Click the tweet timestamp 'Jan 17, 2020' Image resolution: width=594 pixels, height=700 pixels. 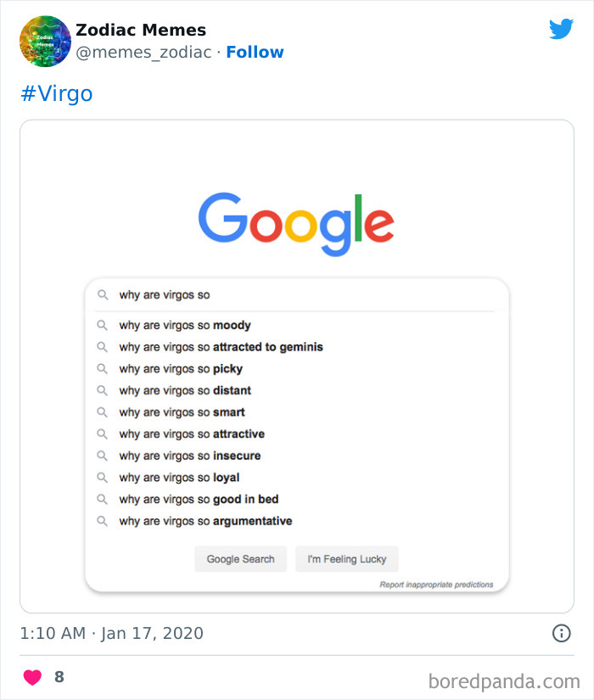pyautogui.click(x=153, y=633)
